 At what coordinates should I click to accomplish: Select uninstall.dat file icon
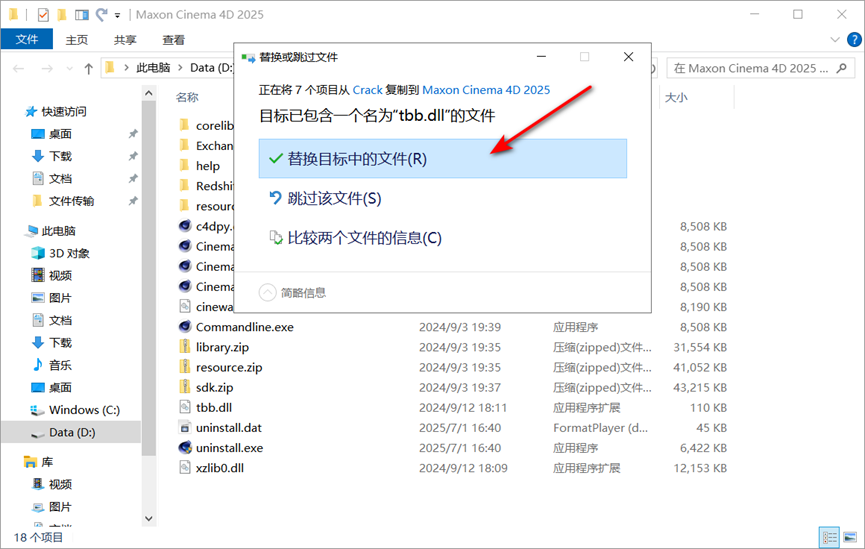(185, 427)
